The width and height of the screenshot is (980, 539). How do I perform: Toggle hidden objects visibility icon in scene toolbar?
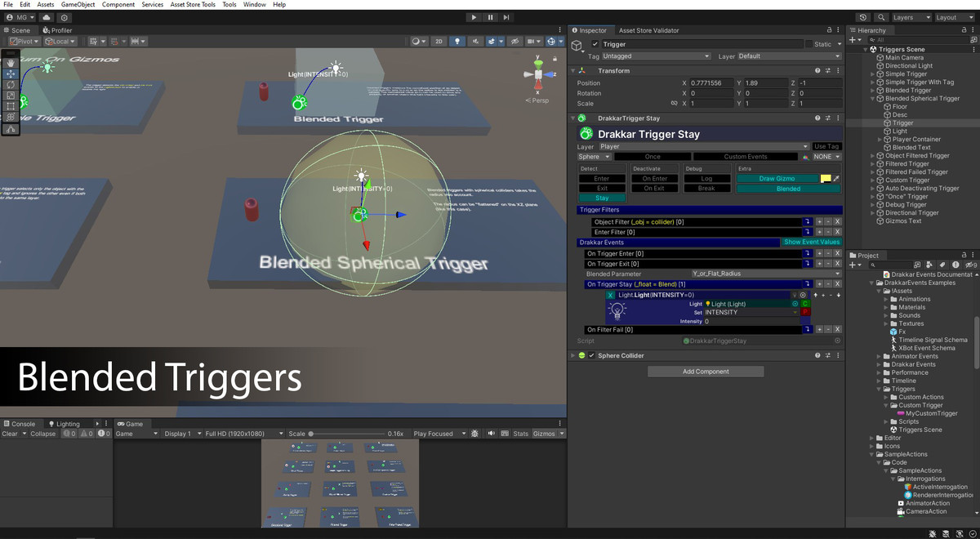tap(514, 41)
